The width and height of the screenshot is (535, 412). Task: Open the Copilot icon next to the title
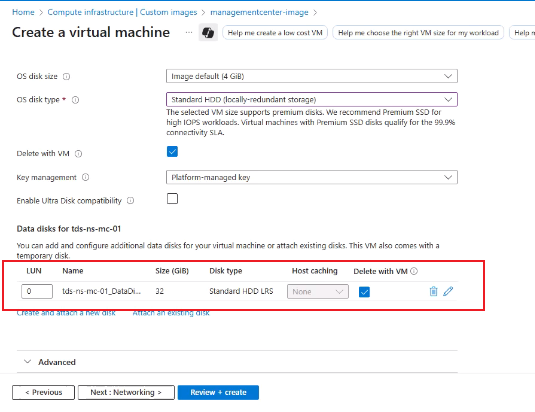pos(208,33)
